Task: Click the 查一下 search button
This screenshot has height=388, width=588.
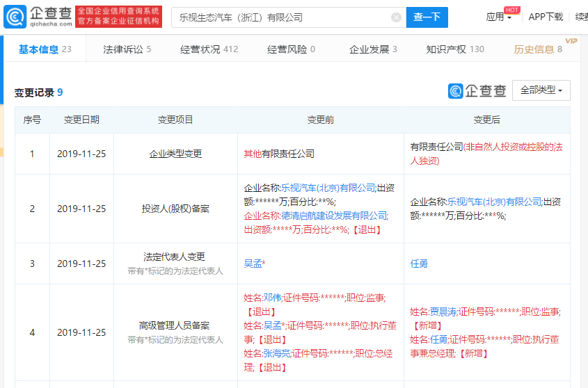Action: [427, 17]
